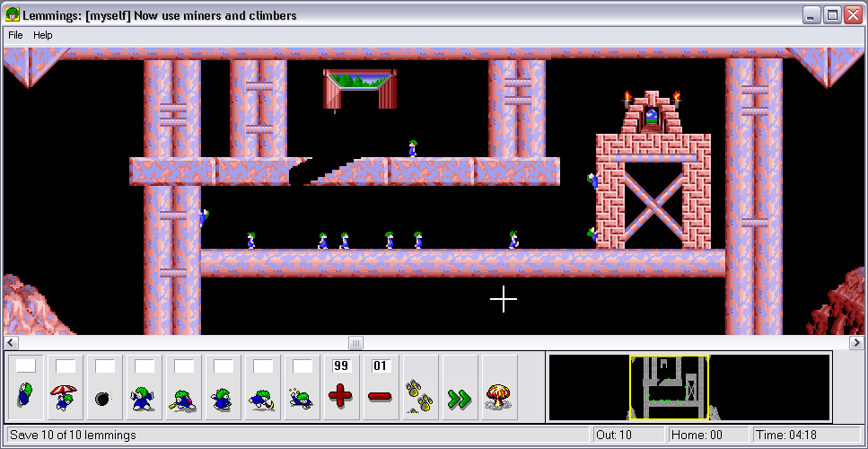Viewport: 868px width, 449px height.
Task: Select the Floater umbrella skill
Action: tap(65, 388)
